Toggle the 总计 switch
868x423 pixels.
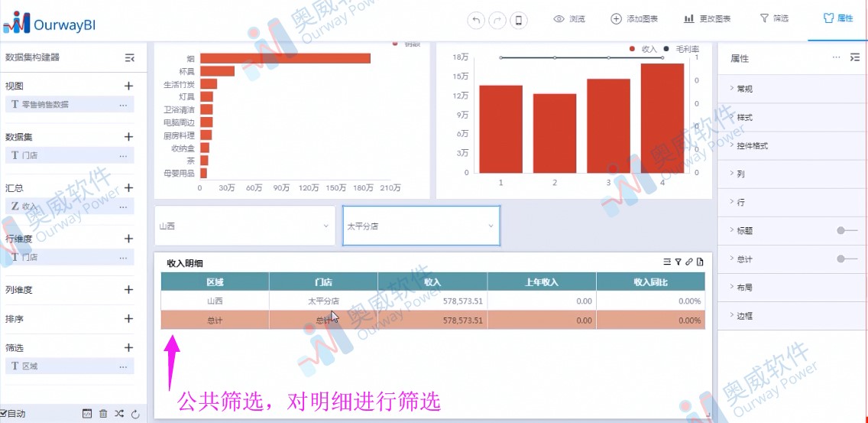pyautogui.click(x=847, y=259)
